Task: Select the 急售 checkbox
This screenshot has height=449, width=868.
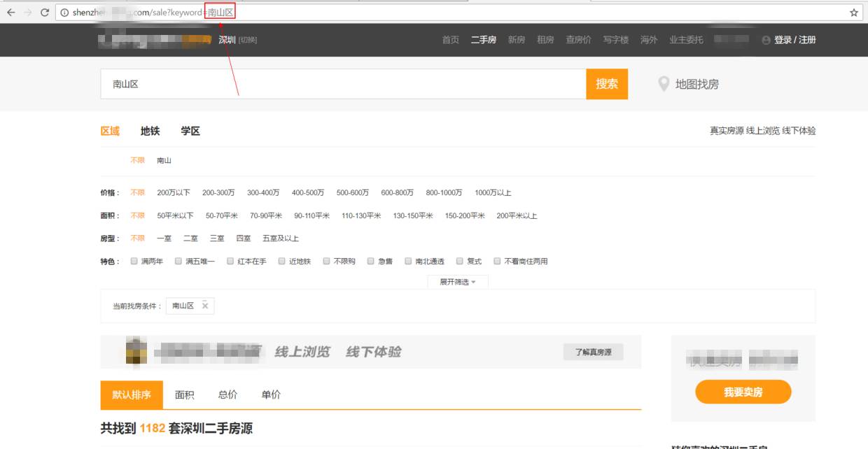Action: pyautogui.click(x=371, y=262)
